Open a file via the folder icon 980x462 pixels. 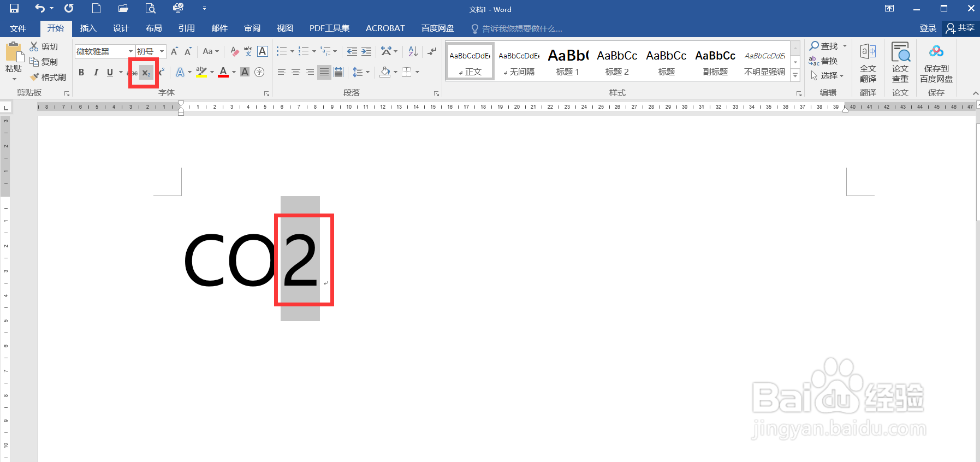[x=123, y=8]
